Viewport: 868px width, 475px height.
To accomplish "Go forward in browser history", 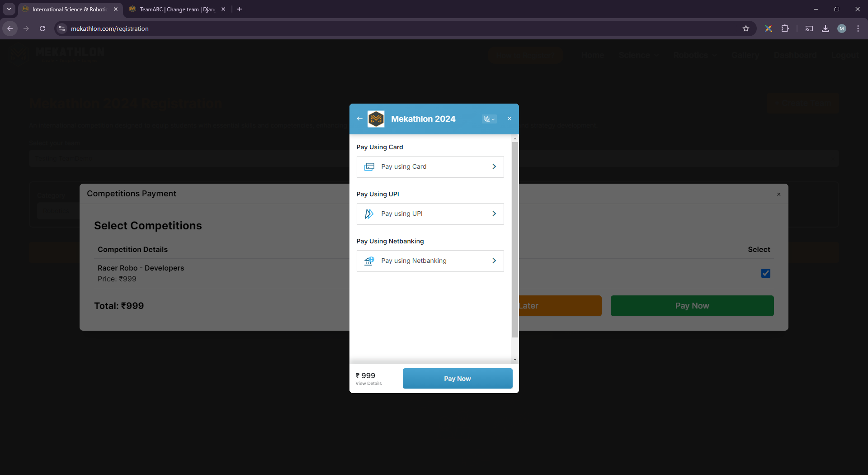I will tap(26, 28).
